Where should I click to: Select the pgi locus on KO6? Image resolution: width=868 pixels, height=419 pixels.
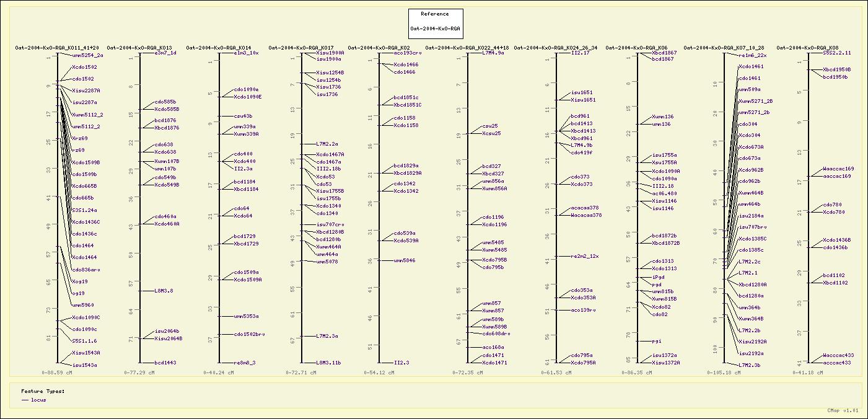pyautogui.click(x=657, y=341)
